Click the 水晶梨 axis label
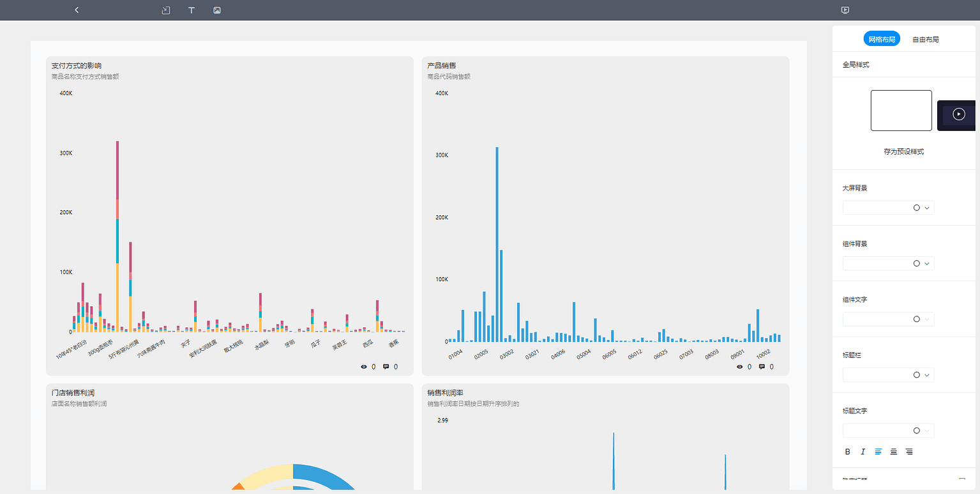The width and height of the screenshot is (980, 494). pos(262,345)
